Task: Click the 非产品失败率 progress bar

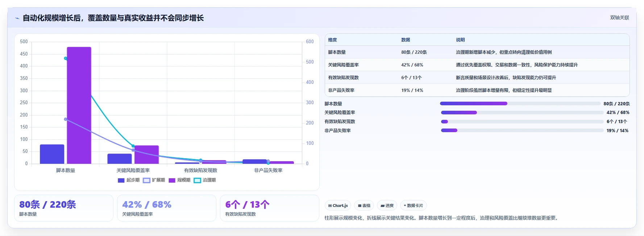Action: (522, 130)
